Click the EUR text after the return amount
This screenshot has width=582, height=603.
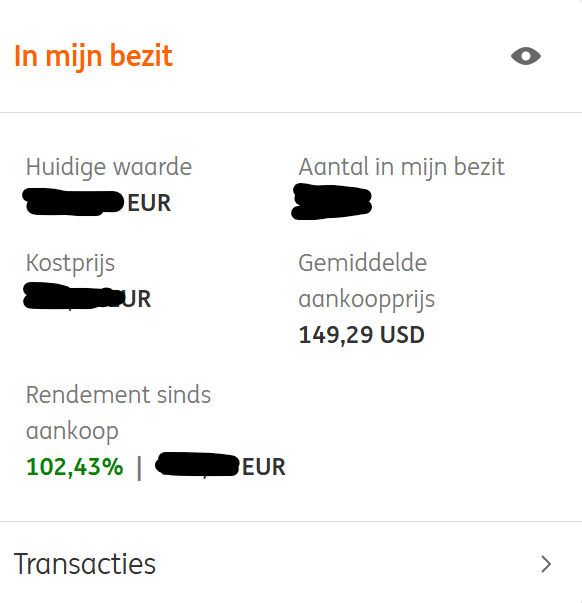pos(264,467)
